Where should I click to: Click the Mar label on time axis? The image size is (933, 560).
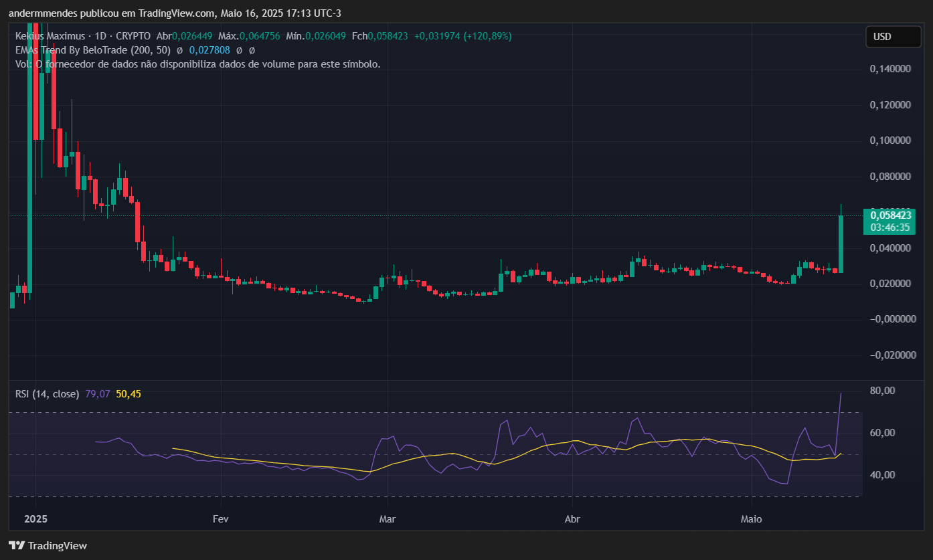point(387,519)
